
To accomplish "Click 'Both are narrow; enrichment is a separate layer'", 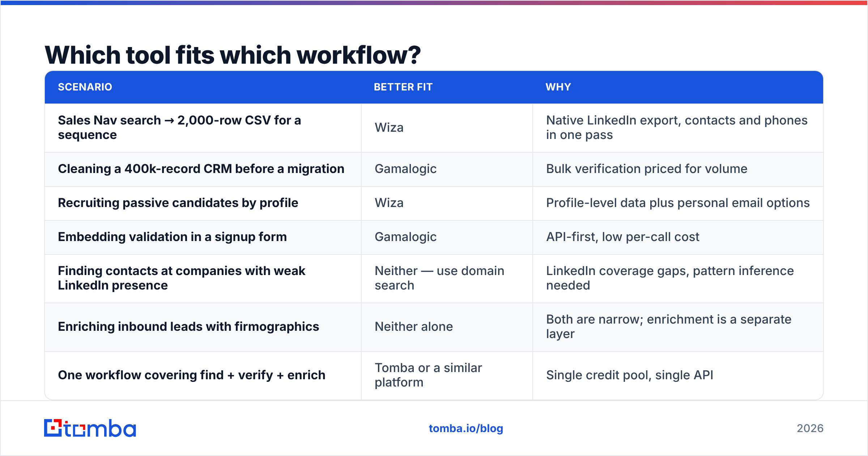I will click(669, 327).
